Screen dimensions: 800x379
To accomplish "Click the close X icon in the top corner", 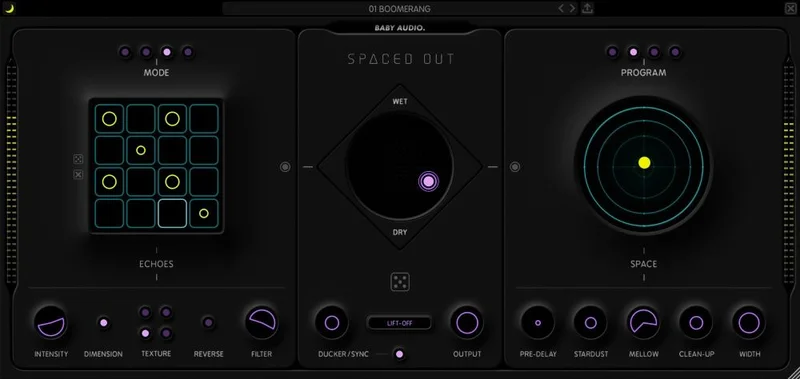I will pos(789,8).
